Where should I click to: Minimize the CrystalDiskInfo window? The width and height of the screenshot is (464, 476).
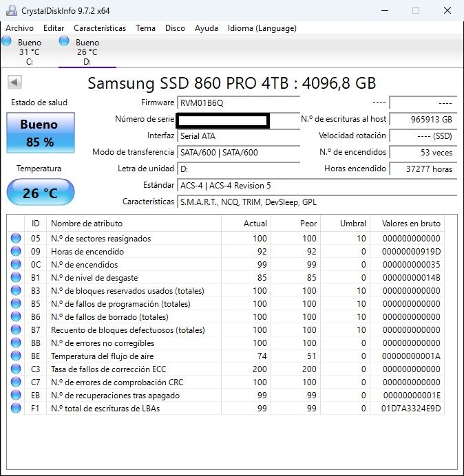tap(385, 10)
